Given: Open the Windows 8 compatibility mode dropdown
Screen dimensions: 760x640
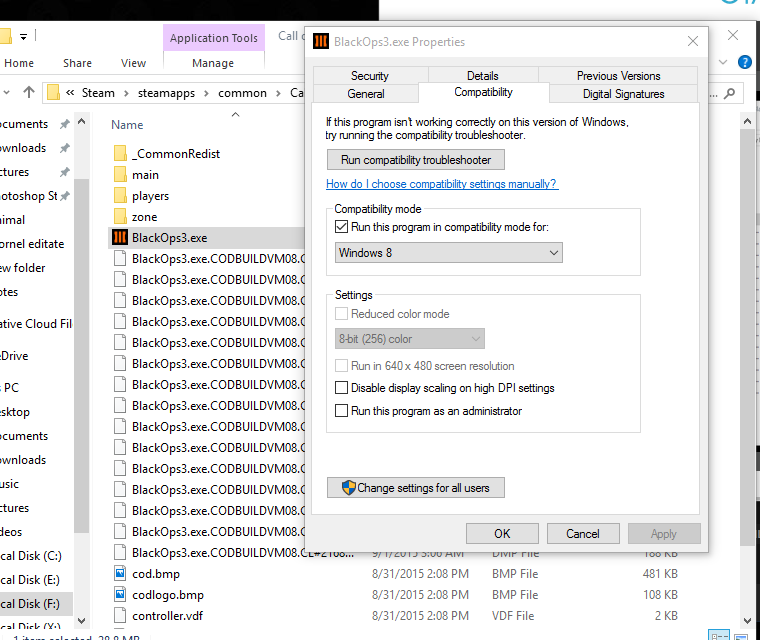Looking at the screenshot, I should (x=448, y=253).
